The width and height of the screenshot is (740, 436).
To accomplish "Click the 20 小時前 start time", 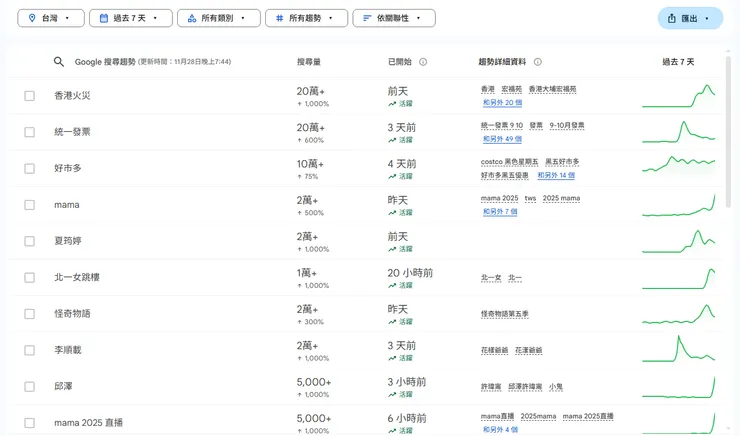I will (x=410, y=273).
